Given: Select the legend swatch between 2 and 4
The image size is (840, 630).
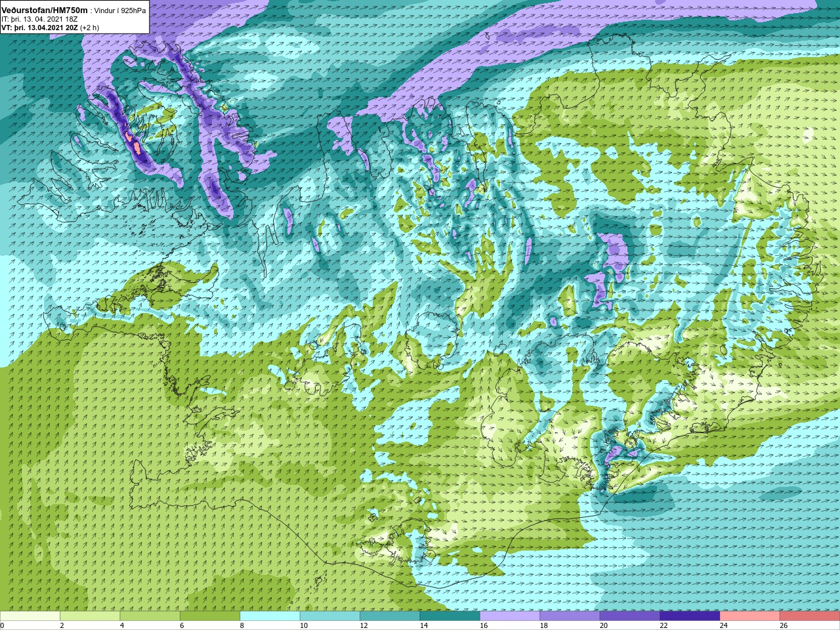Looking at the screenshot, I should (90, 616).
